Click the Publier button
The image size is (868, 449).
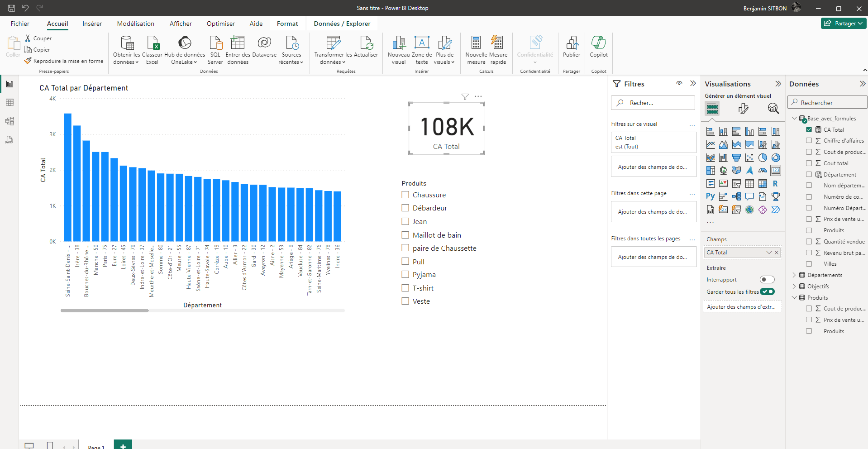tap(572, 47)
